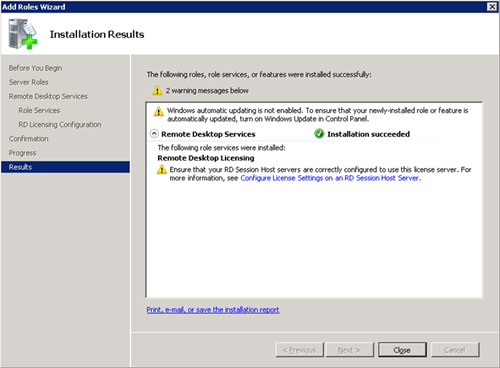The width and height of the screenshot is (500, 368).
Task: Click 'The following role services were installed:' text
Action: coord(221,148)
